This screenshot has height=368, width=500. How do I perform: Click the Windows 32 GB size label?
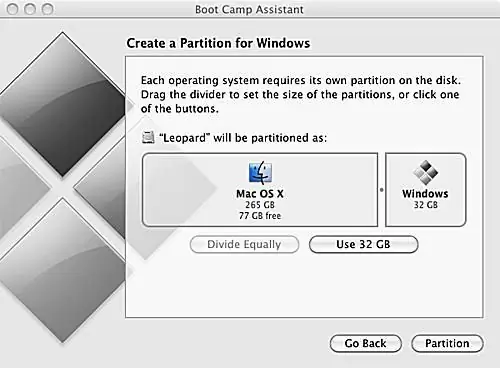pos(426,205)
